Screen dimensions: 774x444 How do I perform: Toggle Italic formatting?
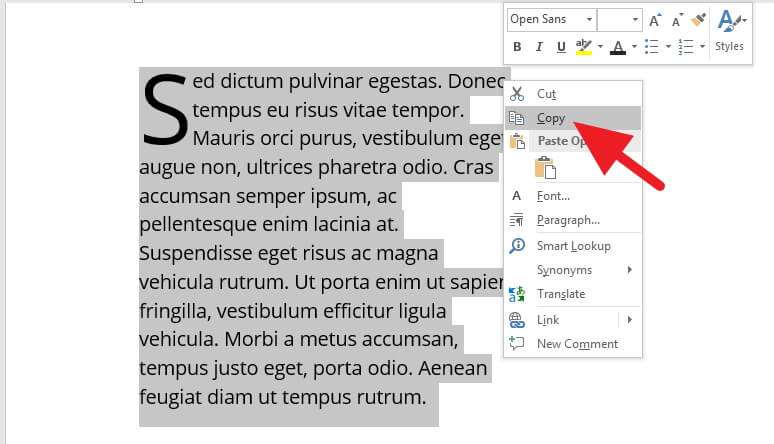[x=539, y=47]
